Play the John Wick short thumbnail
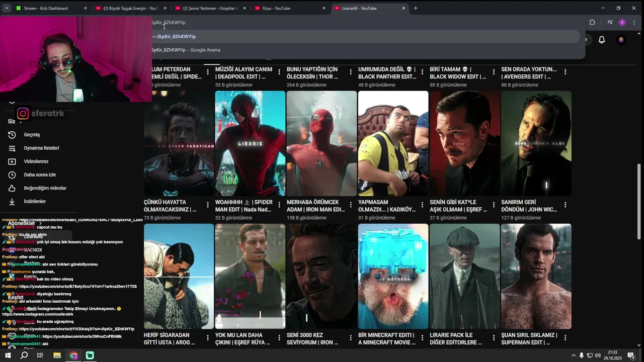644x362 pixels. (536, 143)
